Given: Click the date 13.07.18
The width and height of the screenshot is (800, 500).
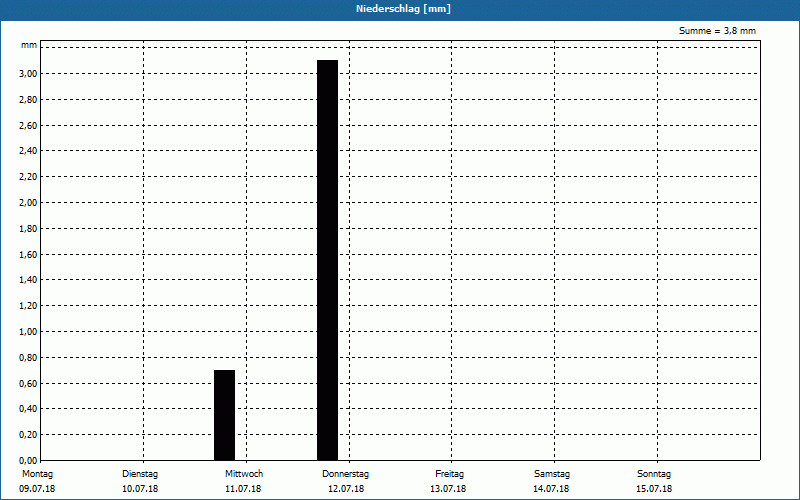Looking at the screenshot, I should pyautogui.click(x=448, y=489).
